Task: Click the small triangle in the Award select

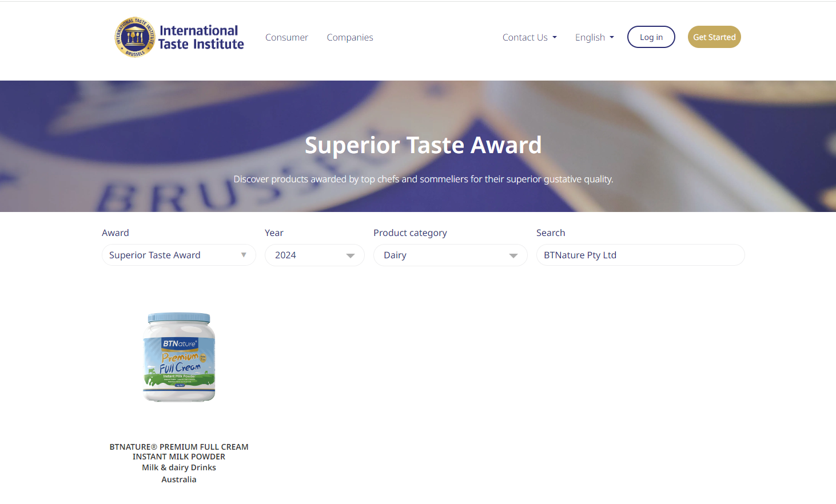Action: (244, 255)
